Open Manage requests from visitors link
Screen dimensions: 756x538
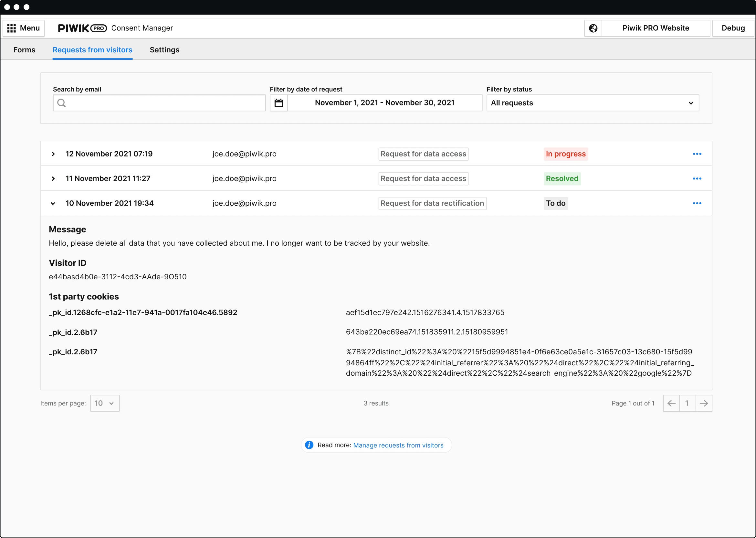[398, 445]
